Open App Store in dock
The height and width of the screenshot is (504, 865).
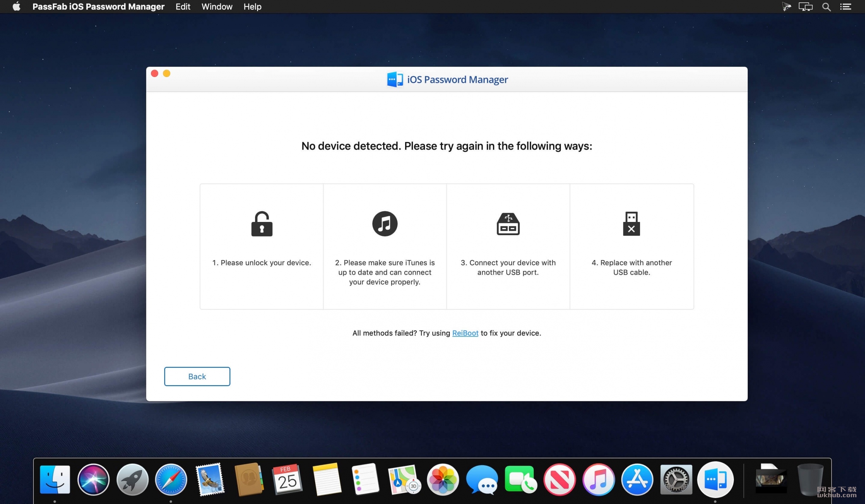tap(637, 479)
